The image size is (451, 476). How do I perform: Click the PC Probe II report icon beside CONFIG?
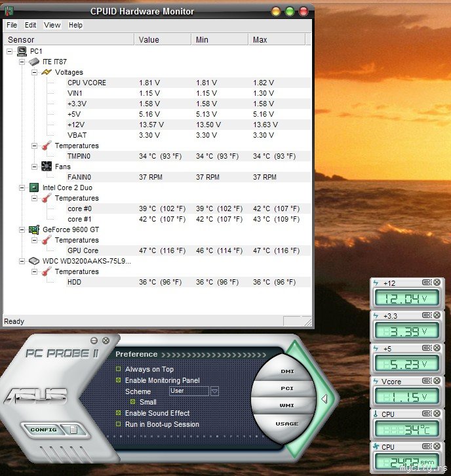click(74, 430)
